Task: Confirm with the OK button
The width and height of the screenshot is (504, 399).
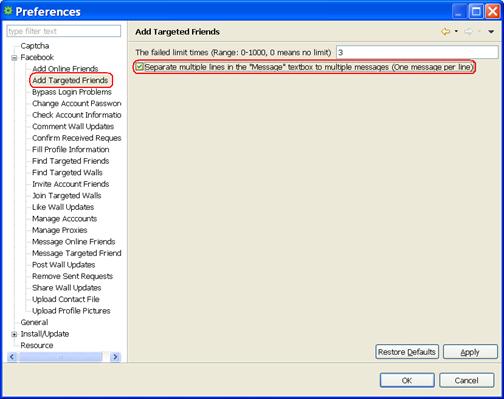Action: (x=407, y=380)
